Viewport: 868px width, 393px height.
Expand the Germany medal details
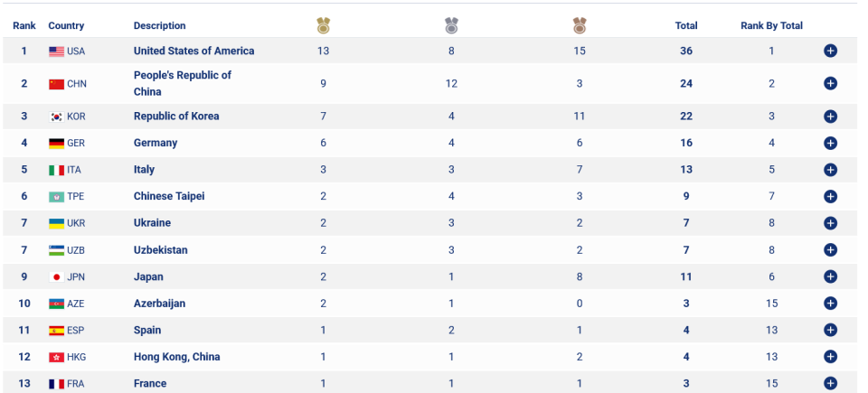pos(830,143)
